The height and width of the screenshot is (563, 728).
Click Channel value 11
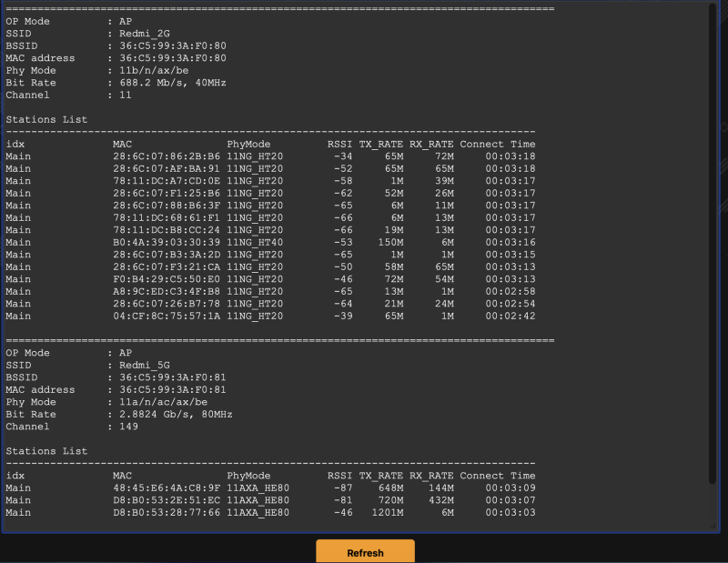coord(126,96)
